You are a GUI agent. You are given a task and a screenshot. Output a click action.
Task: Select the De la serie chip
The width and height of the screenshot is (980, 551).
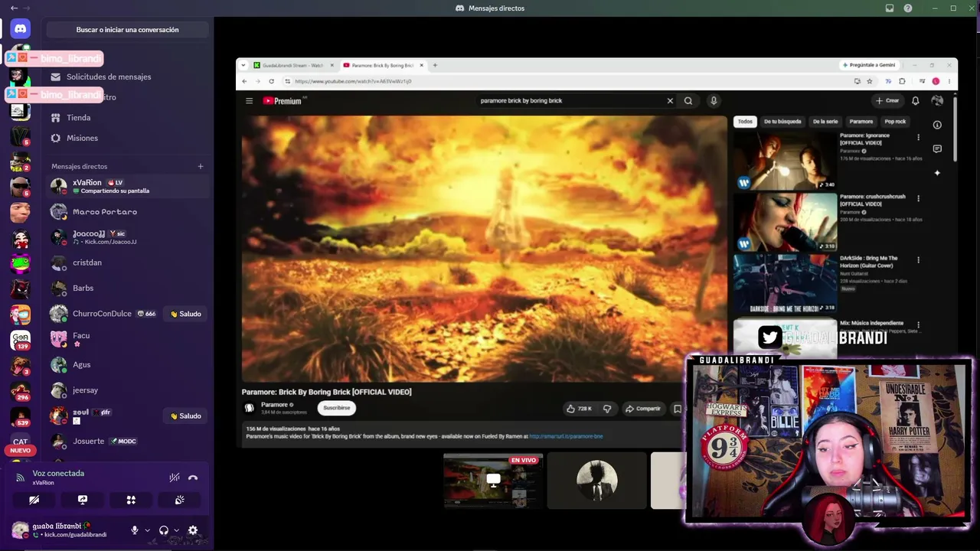(x=825, y=122)
